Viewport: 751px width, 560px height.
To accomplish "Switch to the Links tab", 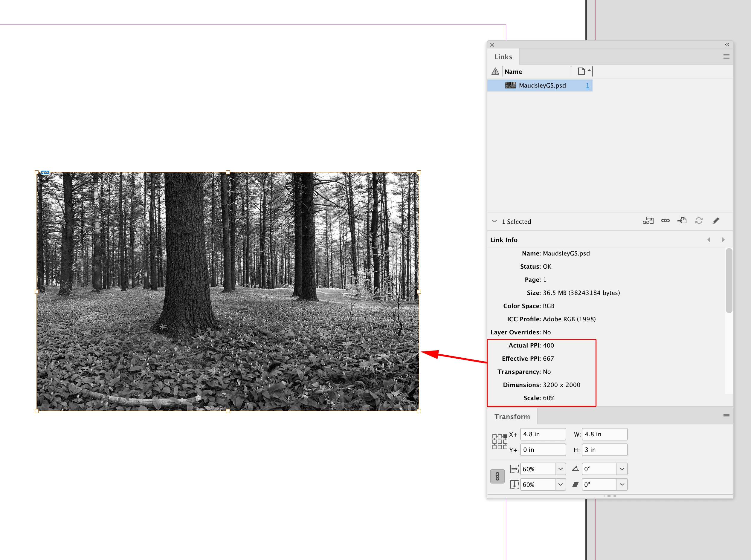I will click(503, 57).
